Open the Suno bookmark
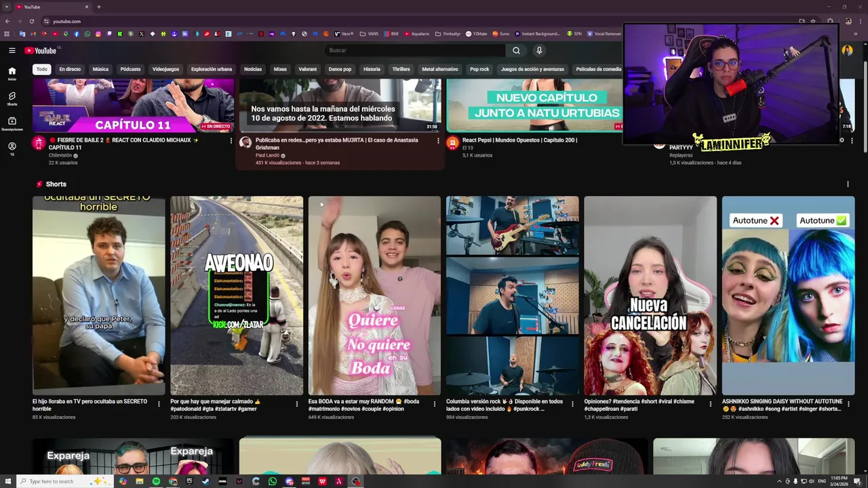 pos(500,34)
